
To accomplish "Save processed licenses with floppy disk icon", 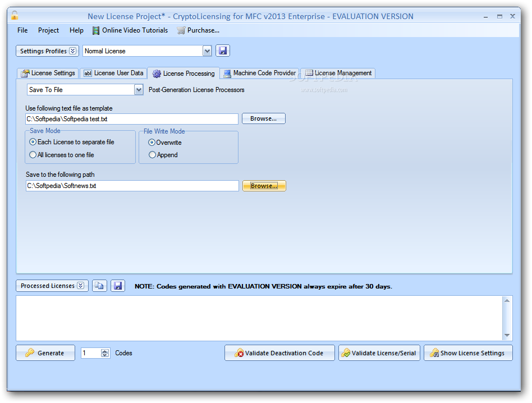I will click(118, 286).
